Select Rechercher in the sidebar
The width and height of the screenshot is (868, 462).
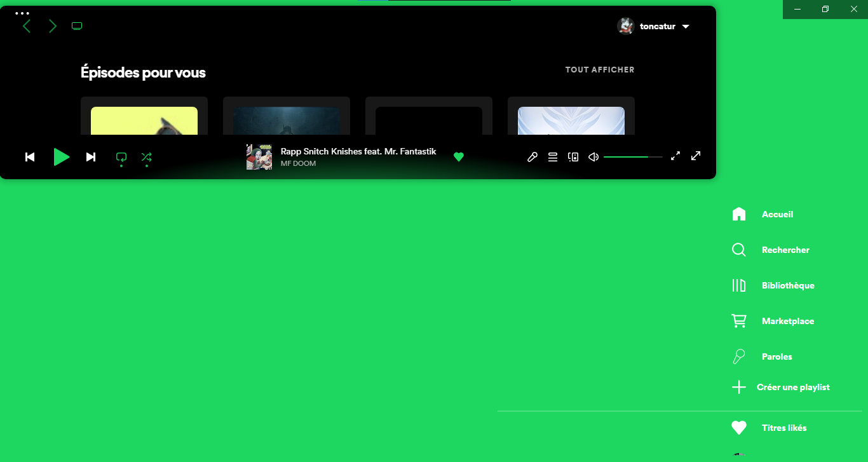click(785, 250)
